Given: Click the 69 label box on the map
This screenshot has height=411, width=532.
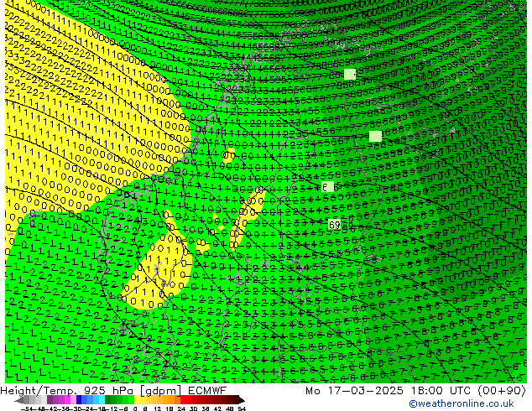Looking at the screenshot, I should pos(335,225).
